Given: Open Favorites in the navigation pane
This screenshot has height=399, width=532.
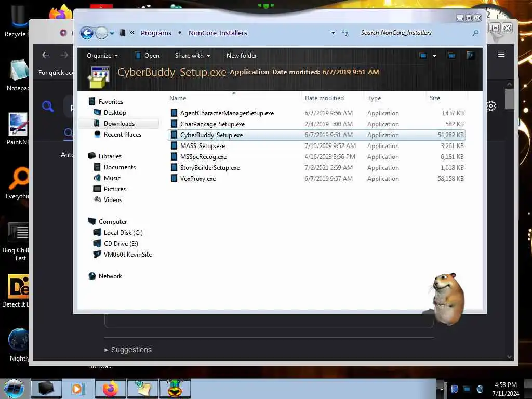Looking at the screenshot, I should pyautogui.click(x=111, y=101).
